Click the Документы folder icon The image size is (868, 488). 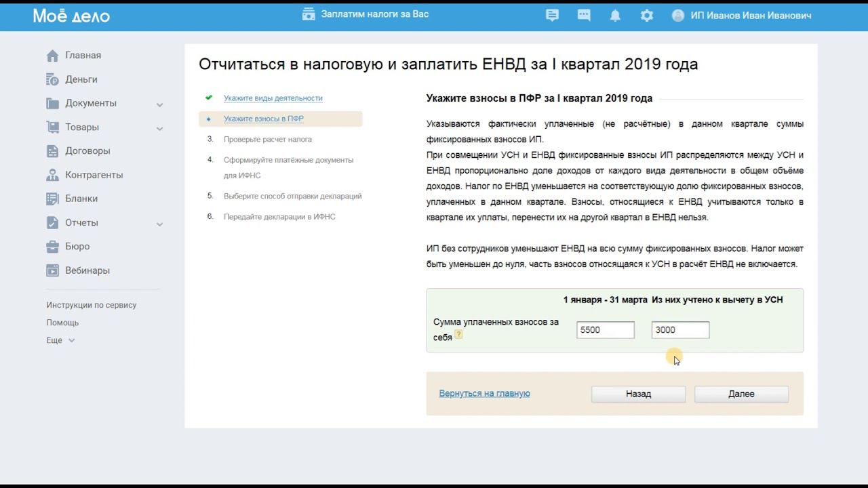point(52,103)
